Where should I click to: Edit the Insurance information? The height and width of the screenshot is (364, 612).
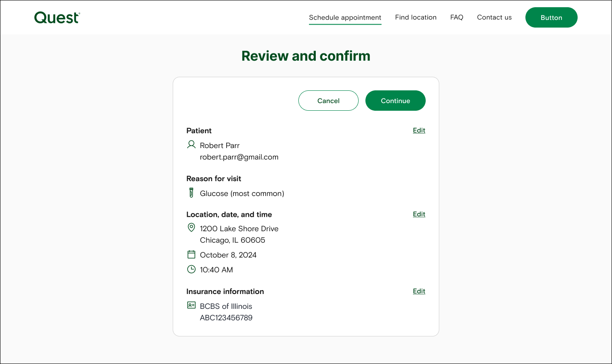[419, 291]
